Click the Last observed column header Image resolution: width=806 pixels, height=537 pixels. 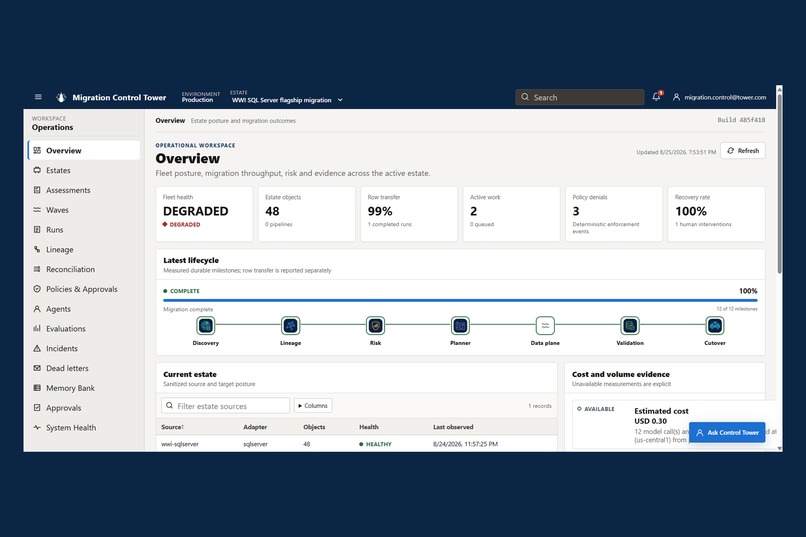coord(453,427)
